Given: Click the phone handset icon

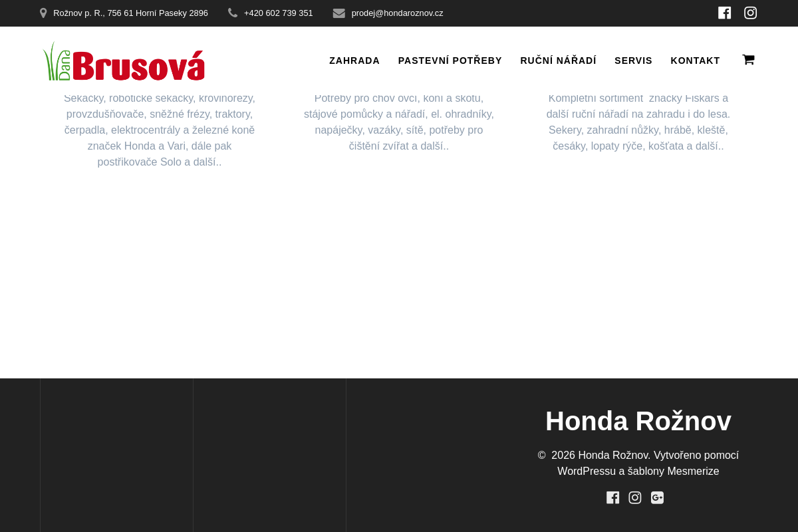Looking at the screenshot, I should click(233, 13).
